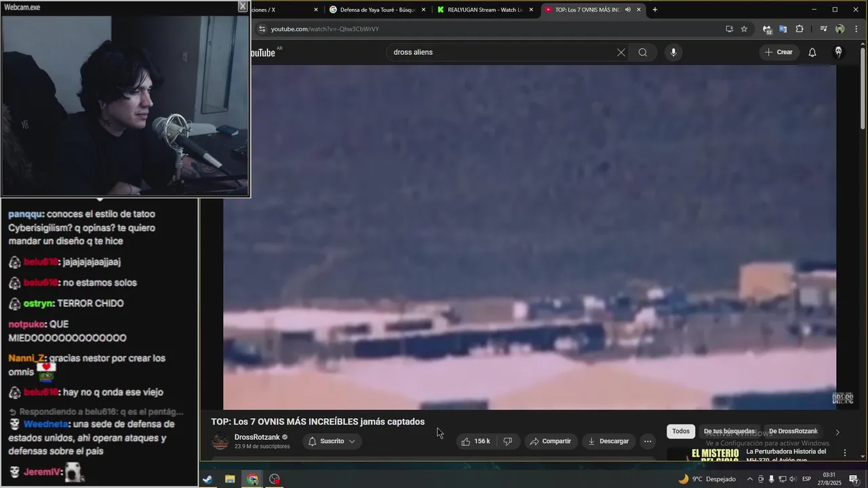
Task: Start voice search with the microphone
Action: [x=673, y=52]
